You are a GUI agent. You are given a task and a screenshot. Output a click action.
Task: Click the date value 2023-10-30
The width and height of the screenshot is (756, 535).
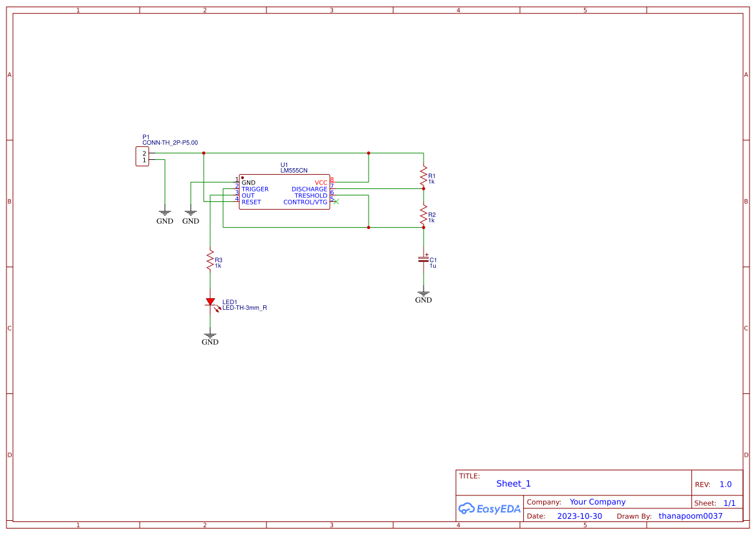[x=579, y=516]
